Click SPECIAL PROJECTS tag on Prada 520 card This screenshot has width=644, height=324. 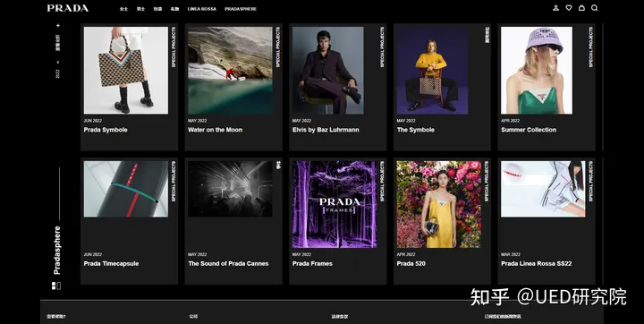[487, 182]
